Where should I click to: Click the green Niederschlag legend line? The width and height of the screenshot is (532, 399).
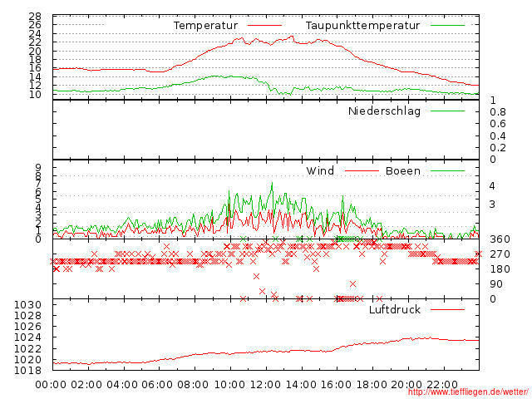pyautogui.click(x=447, y=111)
